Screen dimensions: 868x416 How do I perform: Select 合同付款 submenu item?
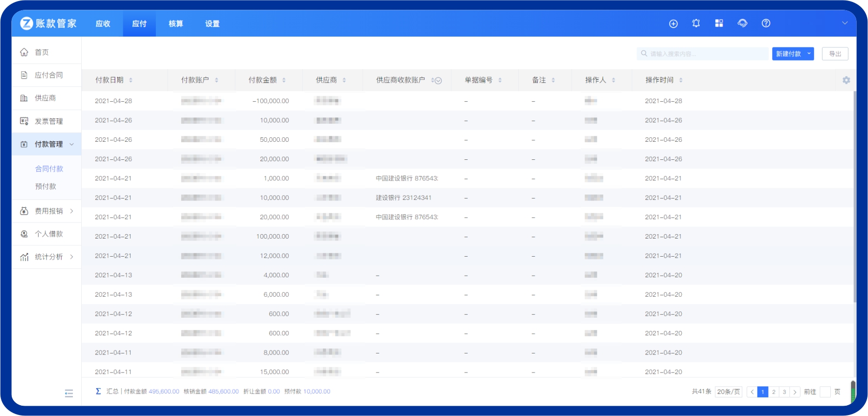click(x=49, y=169)
